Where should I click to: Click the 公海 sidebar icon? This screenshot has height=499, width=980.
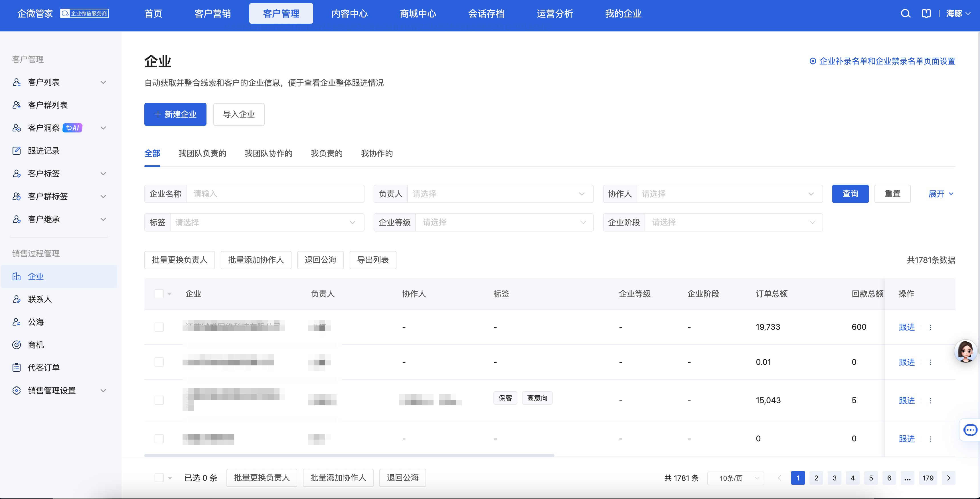click(x=16, y=322)
